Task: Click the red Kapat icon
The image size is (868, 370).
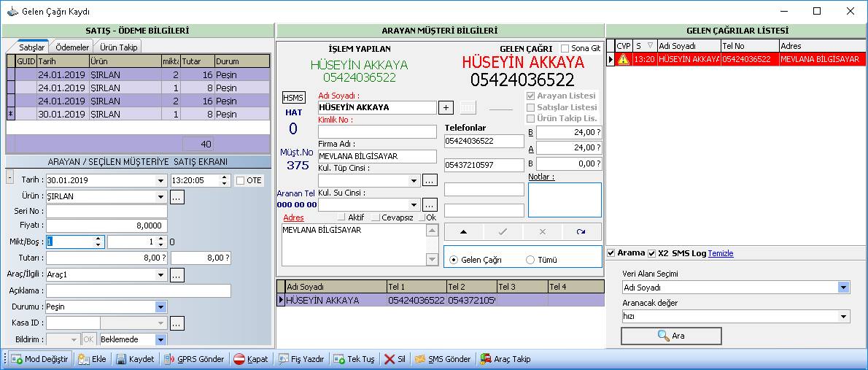Action: coord(239,359)
